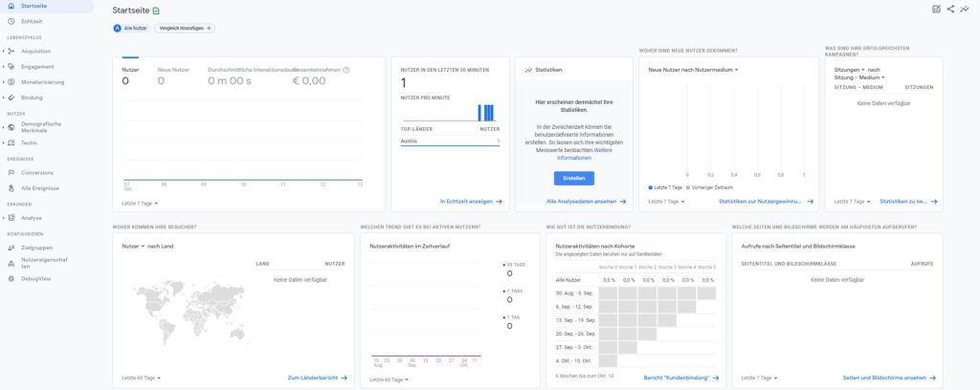Select the Gesamteinnahmen metric tab
980x390 pixels.
pos(321,76)
